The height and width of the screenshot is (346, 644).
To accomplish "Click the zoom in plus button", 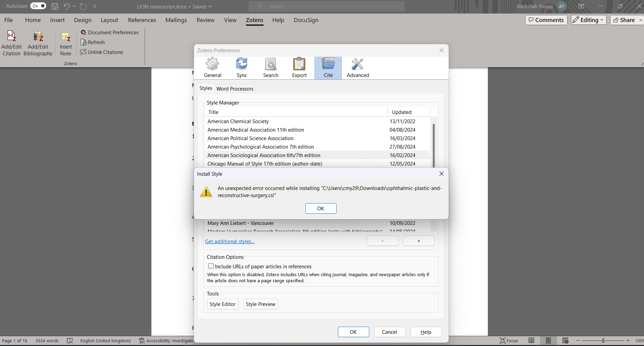I will [x=628, y=341].
